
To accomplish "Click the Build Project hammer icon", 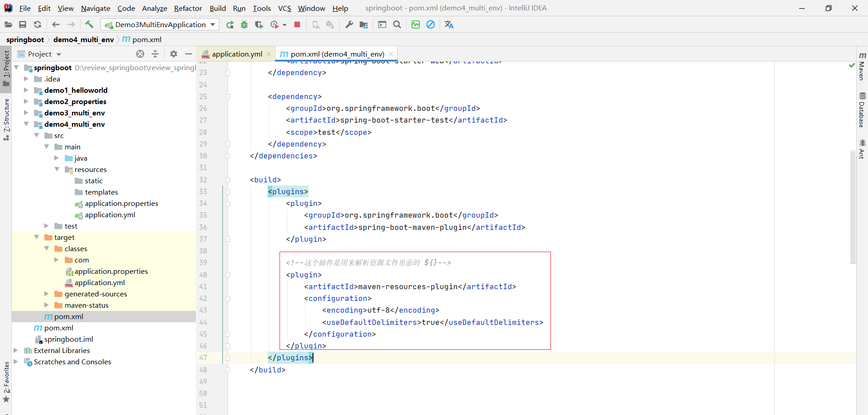I will [x=89, y=24].
